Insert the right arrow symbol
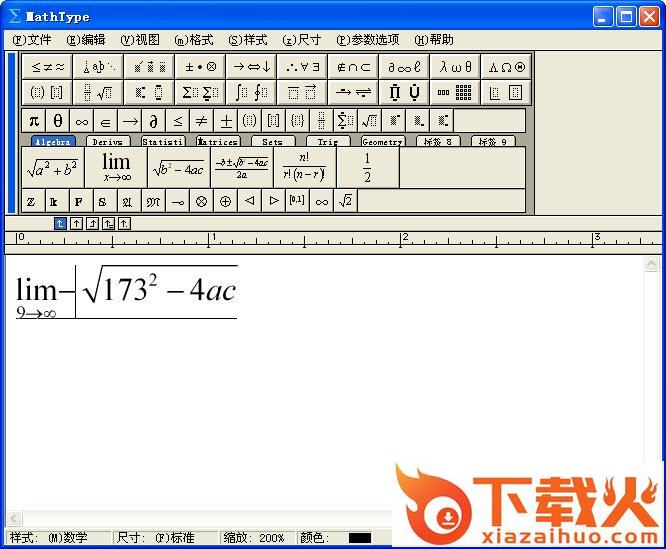666x549 pixels. [x=130, y=121]
